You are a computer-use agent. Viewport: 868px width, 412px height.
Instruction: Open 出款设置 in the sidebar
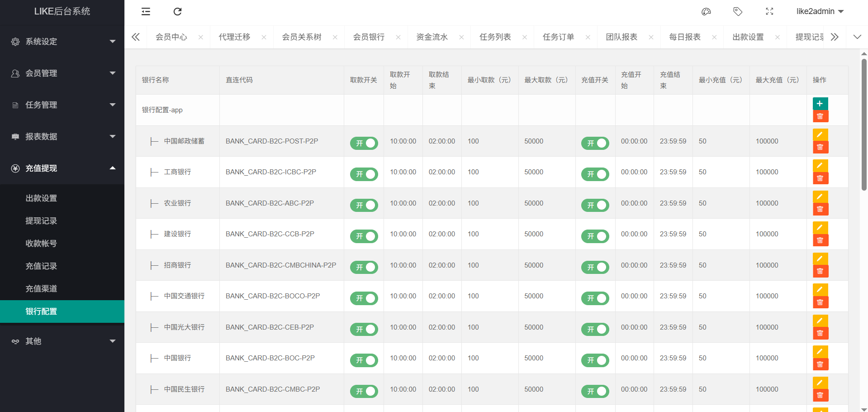[x=62, y=198]
